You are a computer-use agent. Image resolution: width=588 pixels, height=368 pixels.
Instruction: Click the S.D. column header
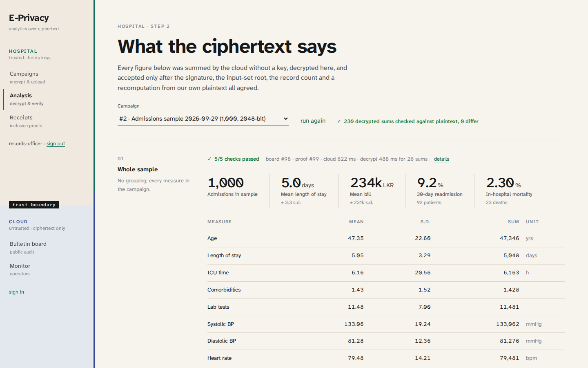click(425, 222)
